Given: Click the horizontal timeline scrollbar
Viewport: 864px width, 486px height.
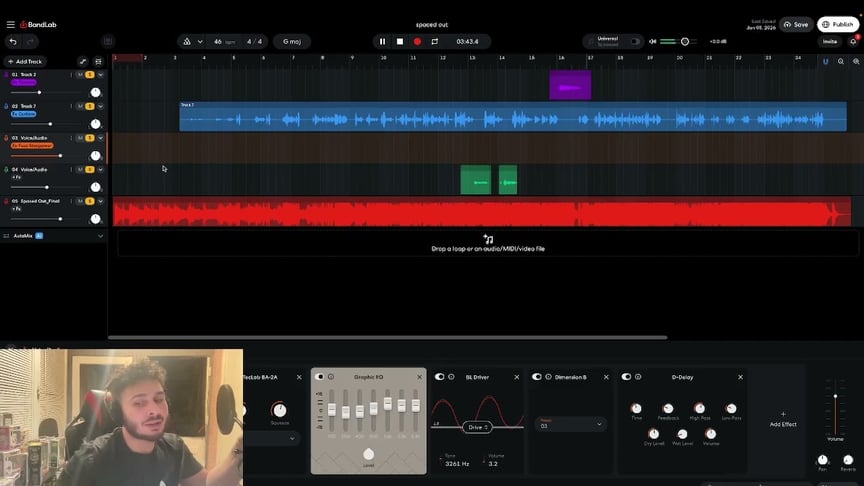Looking at the screenshot, I should click(x=387, y=337).
